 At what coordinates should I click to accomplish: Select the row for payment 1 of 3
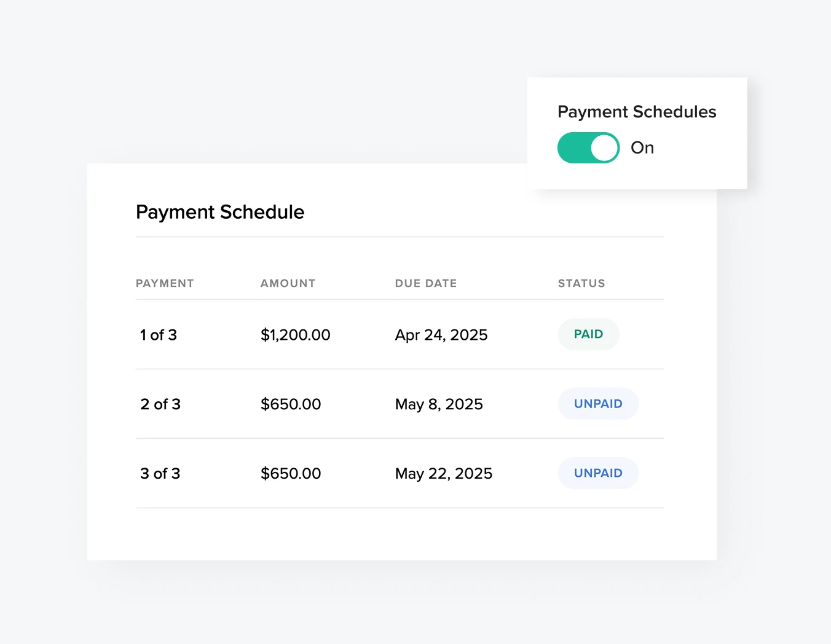click(x=159, y=335)
